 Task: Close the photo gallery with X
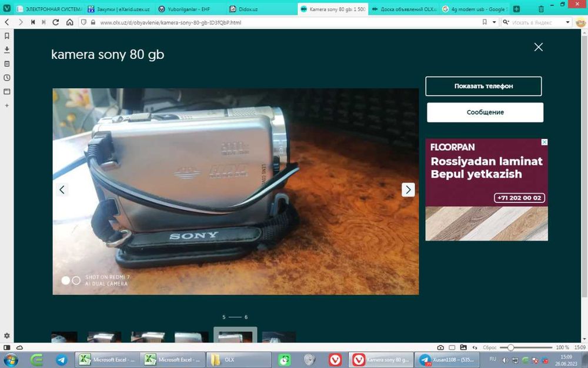click(x=539, y=47)
